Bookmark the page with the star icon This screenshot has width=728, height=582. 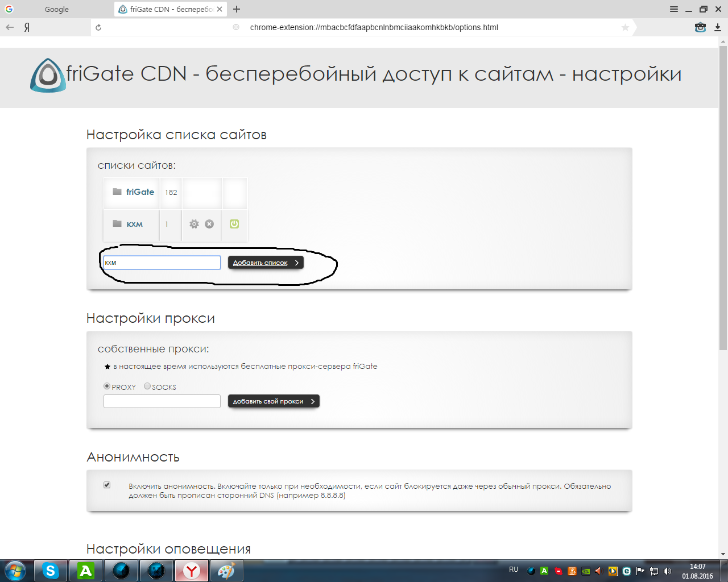click(x=625, y=27)
